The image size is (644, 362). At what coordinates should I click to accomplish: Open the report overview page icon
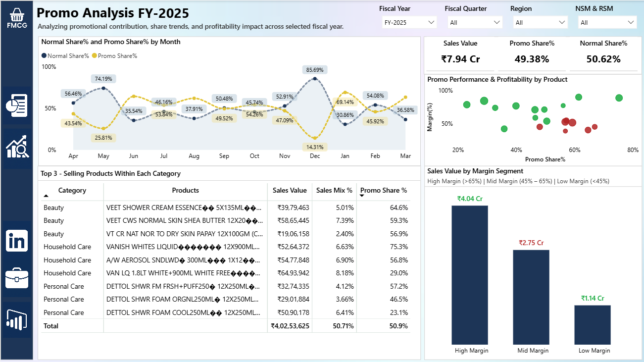point(17,105)
